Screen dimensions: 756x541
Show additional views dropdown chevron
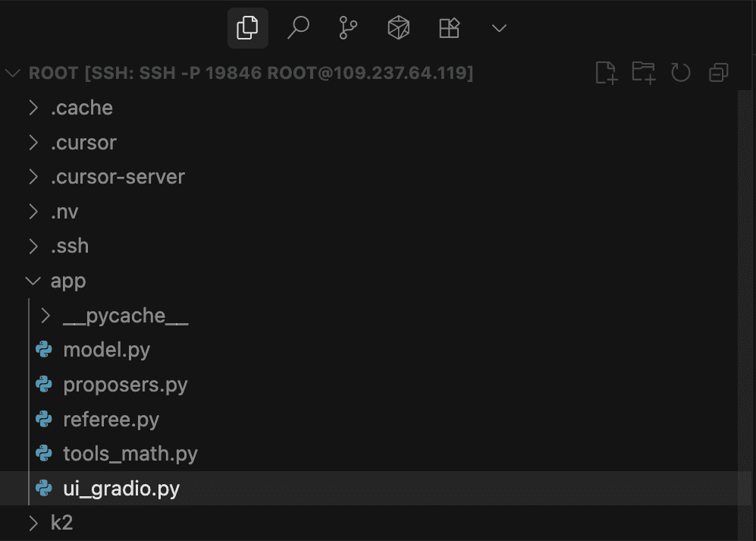pyautogui.click(x=499, y=29)
